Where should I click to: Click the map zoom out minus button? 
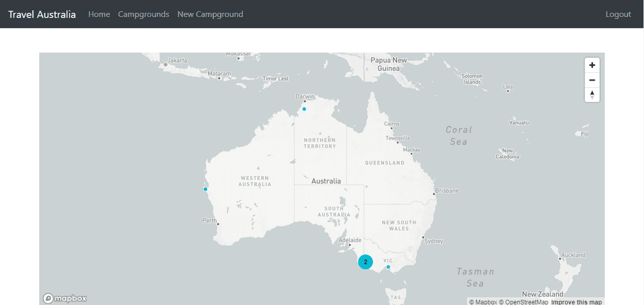pyautogui.click(x=592, y=80)
